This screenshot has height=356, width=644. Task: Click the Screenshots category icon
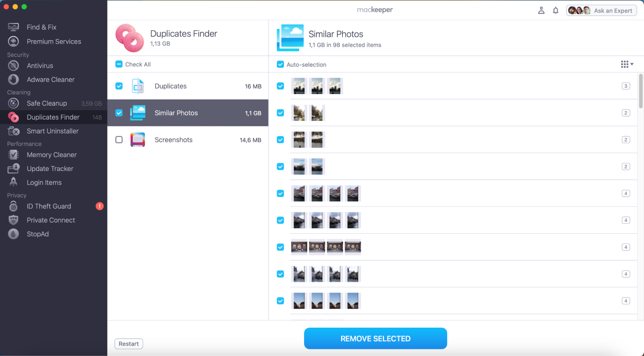click(x=138, y=140)
